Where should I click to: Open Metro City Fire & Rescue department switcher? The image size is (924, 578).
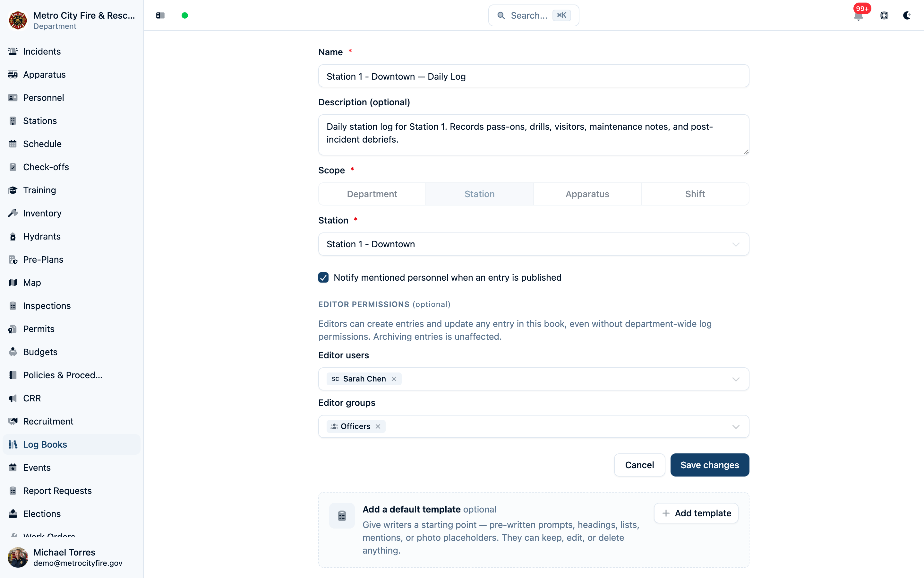pos(72,20)
